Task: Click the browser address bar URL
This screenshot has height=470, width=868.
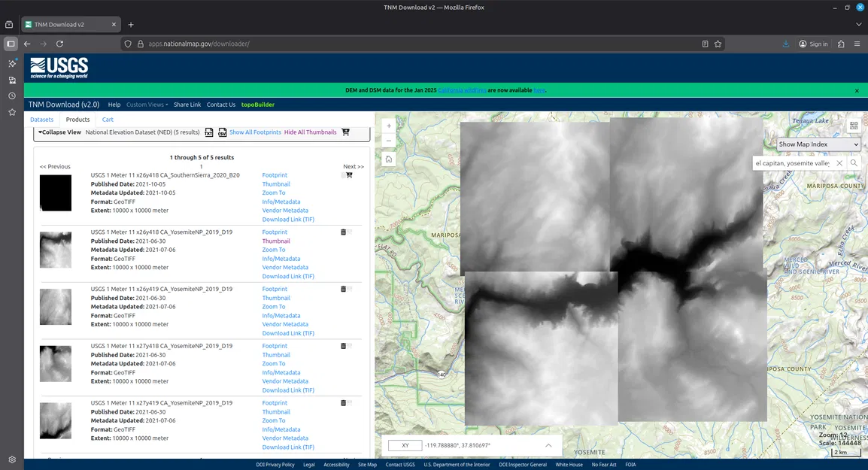Action: pyautogui.click(x=199, y=44)
